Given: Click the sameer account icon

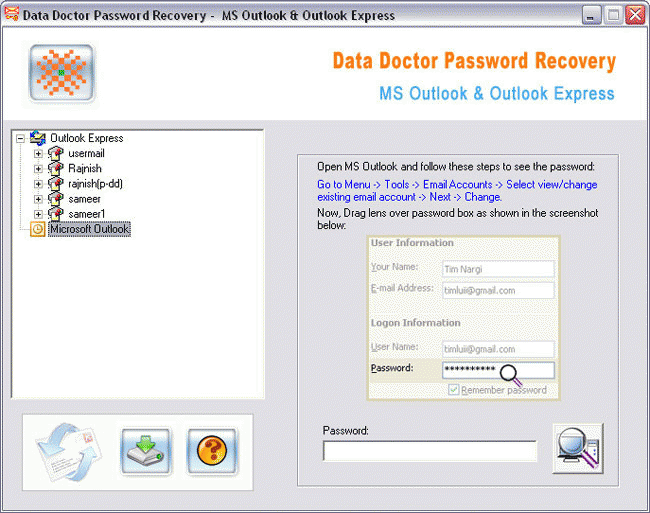Looking at the screenshot, I should click(x=55, y=199).
